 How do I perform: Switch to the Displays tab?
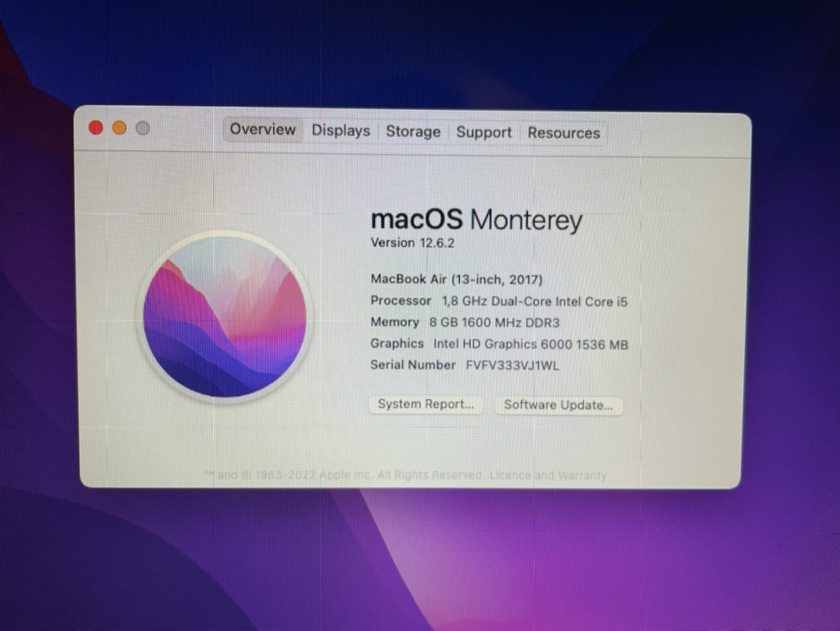340,130
